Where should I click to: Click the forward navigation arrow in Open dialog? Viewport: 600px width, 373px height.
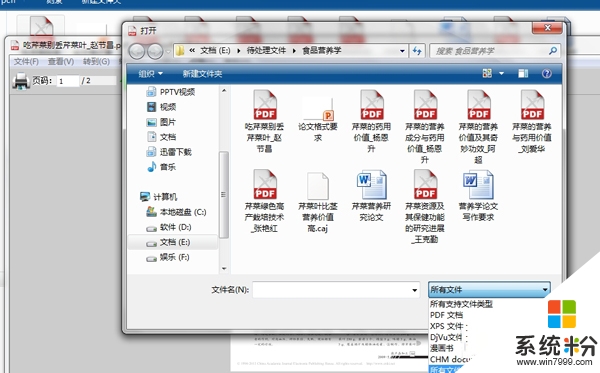(x=155, y=51)
